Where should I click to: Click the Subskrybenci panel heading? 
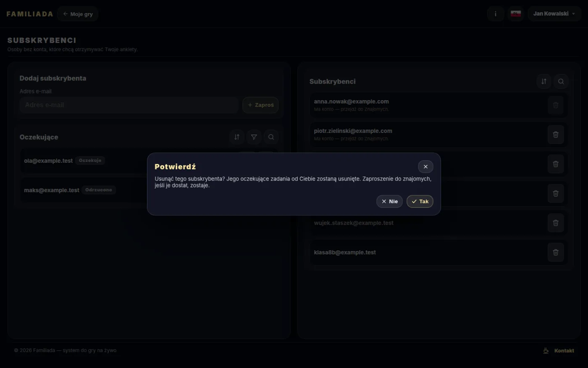click(x=333, y=82)
